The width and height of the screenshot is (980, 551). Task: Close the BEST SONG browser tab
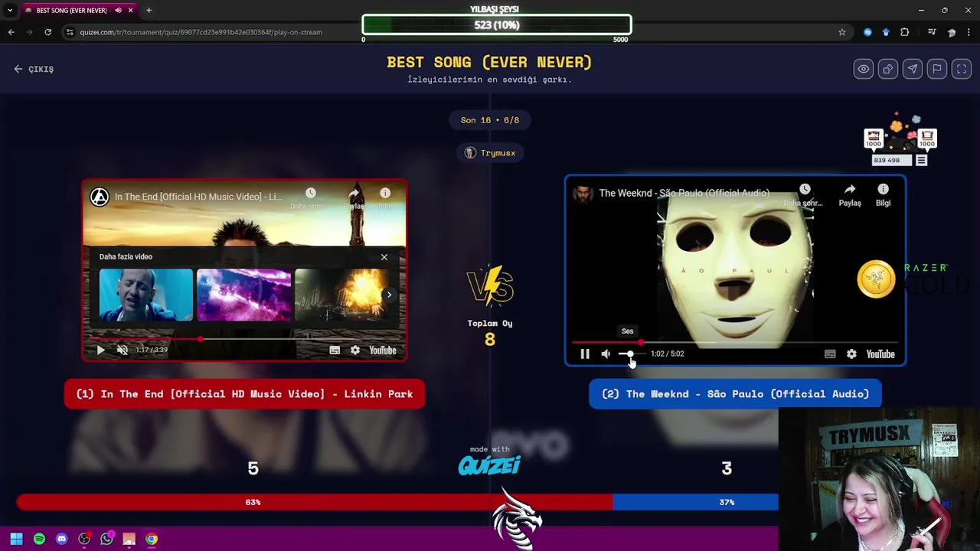(x=130, y=11)
